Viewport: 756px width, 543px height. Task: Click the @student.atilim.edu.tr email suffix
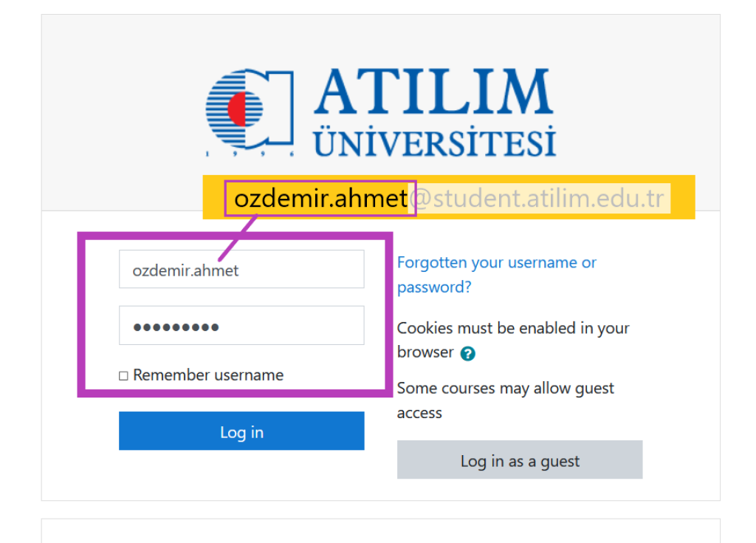pos(537,198)
